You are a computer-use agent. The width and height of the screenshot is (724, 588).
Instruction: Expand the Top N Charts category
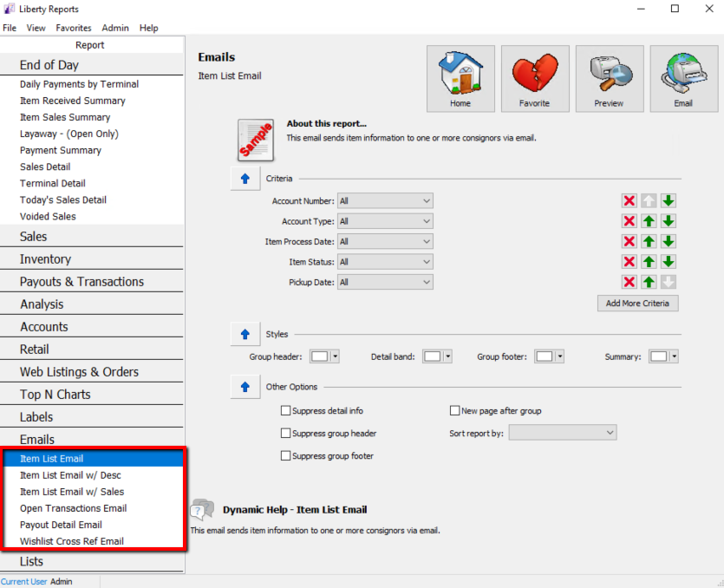coord(92,395)
